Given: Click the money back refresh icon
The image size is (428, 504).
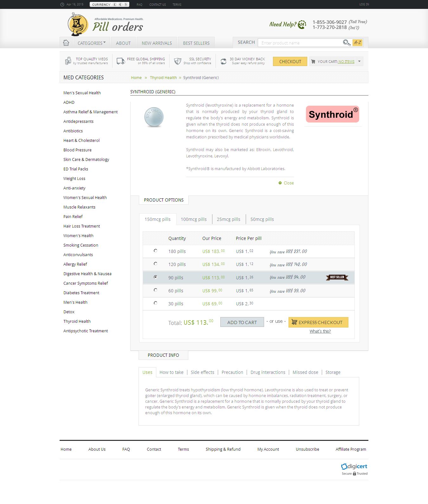Looking at the screenshot, I should 224,61.
